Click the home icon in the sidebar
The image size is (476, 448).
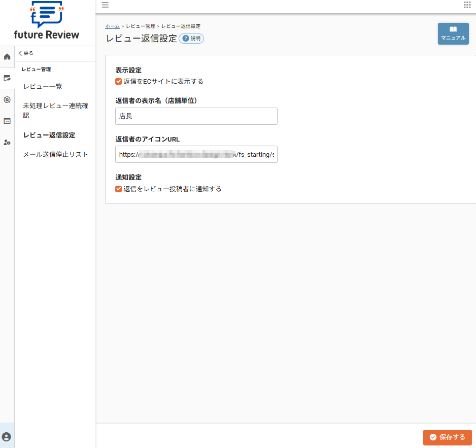[x=7, y=57]
